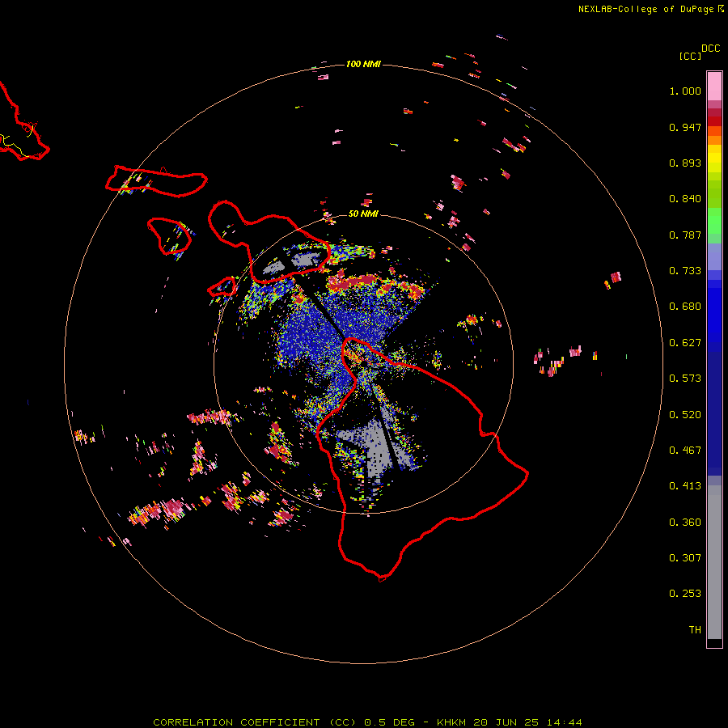Click the 0.253 value on the color scale
Viewport: 728px width, 728px height.
point(685,594)
